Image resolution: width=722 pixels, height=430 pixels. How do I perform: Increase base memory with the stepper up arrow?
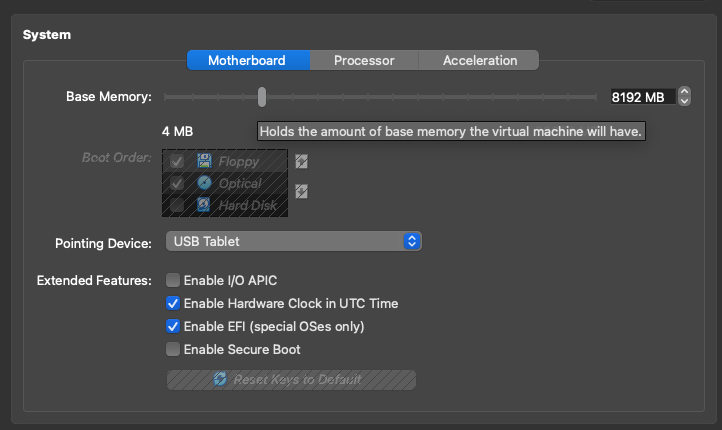point(684,92)
